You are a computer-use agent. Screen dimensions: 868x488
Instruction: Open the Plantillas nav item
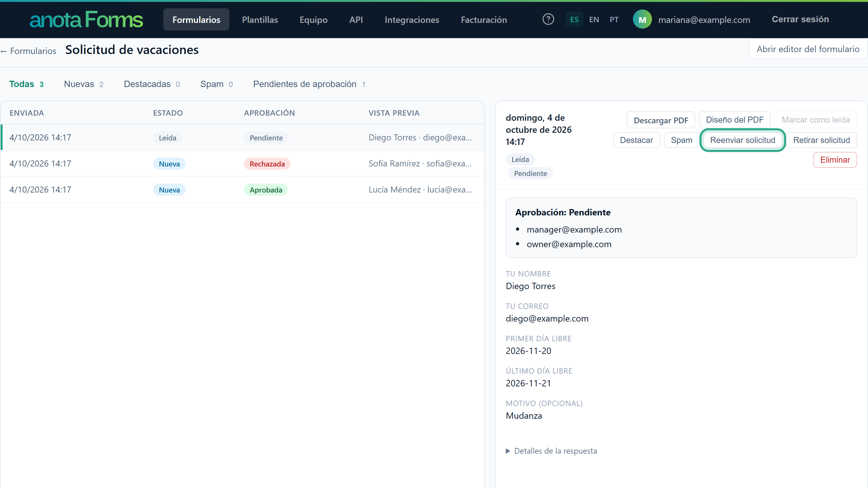tap(260, 20)
